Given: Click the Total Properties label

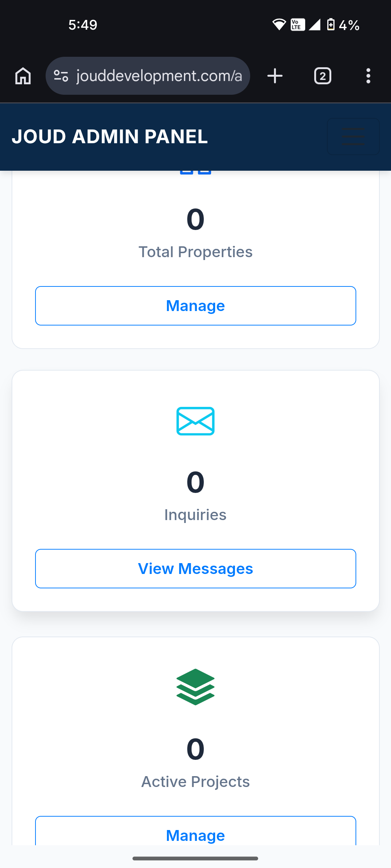Looking at the screenshot, I should pos(195,252).
